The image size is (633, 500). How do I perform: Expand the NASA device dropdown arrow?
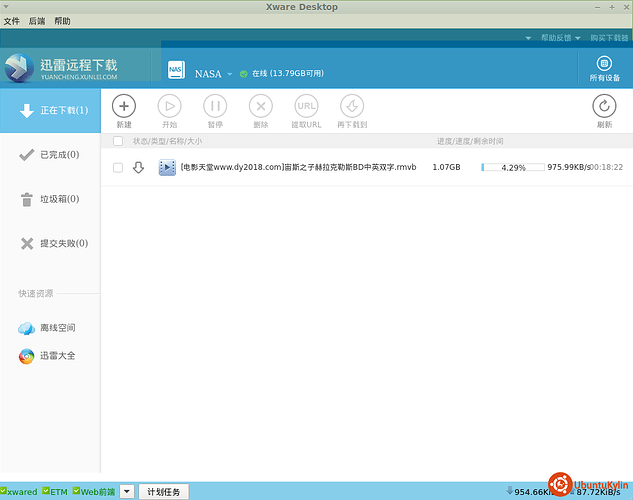point(229,74)
